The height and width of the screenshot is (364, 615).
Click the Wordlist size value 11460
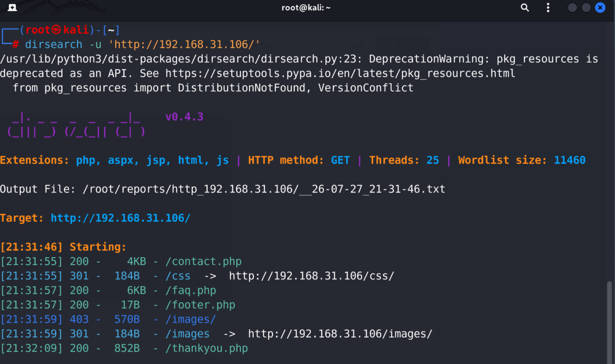[570, 160]
